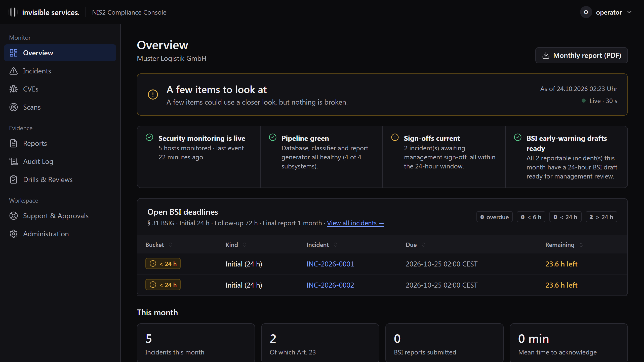Screen dimensions: 644x362
Task: Click the Scans radar icon
Action: [14, 107]
